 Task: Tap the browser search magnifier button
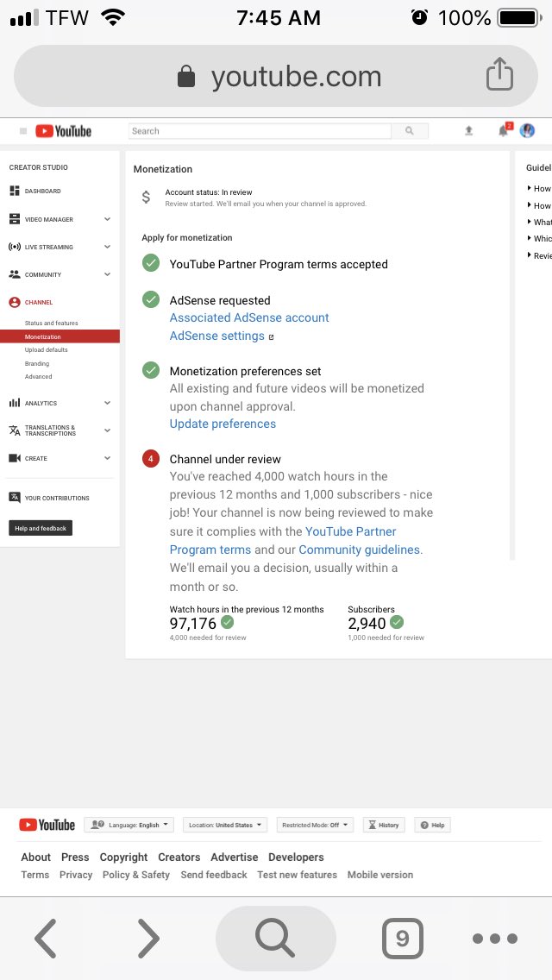coord(276,938)
